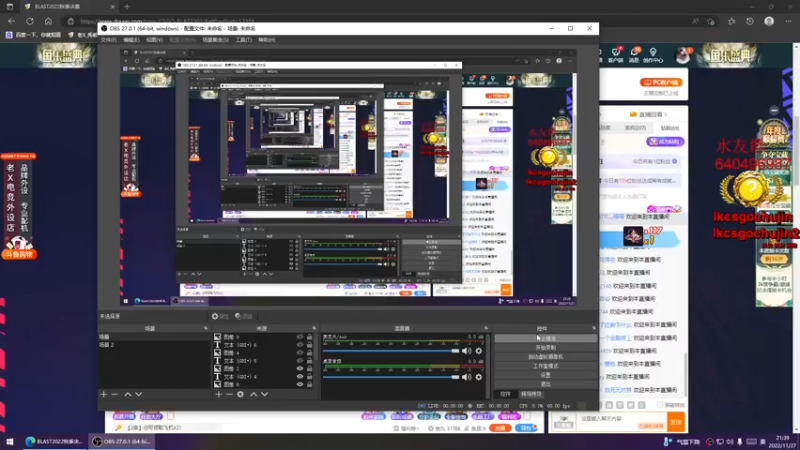Screen dimensions: 800x450
Task: Open the Mic/Aux audio settings gear
Action: 479,351
